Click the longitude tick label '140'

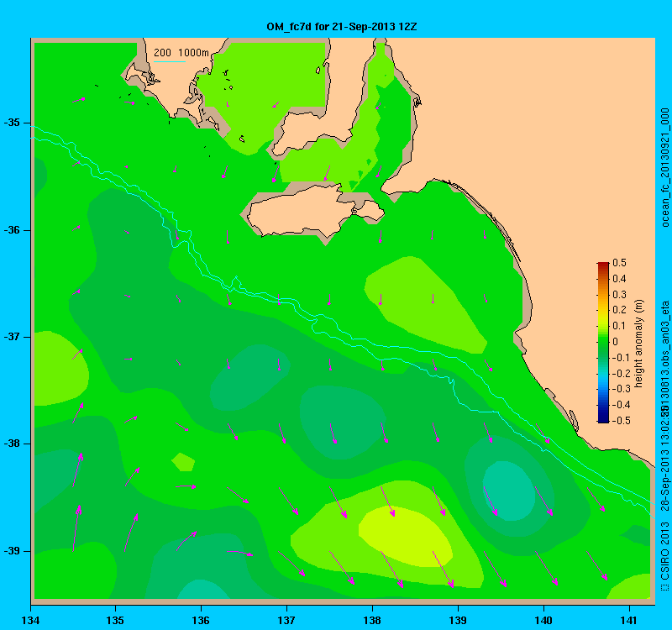(x=543, y=620)
